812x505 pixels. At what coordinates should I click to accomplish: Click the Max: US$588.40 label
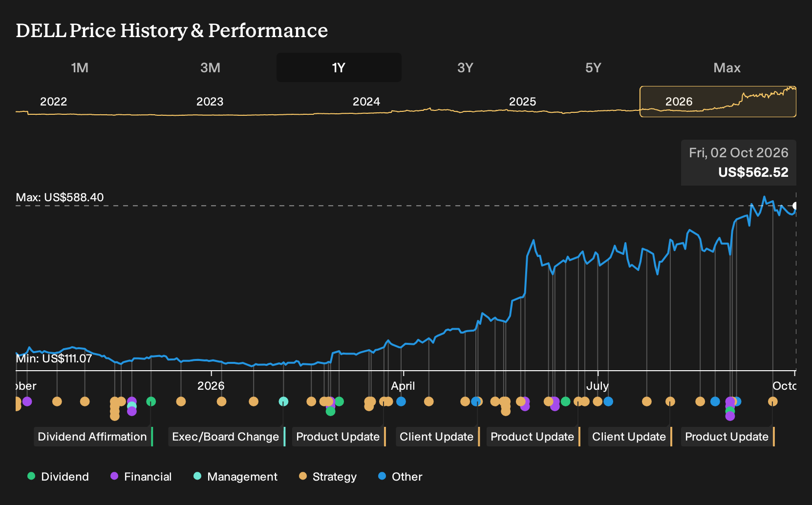[60, 197]
